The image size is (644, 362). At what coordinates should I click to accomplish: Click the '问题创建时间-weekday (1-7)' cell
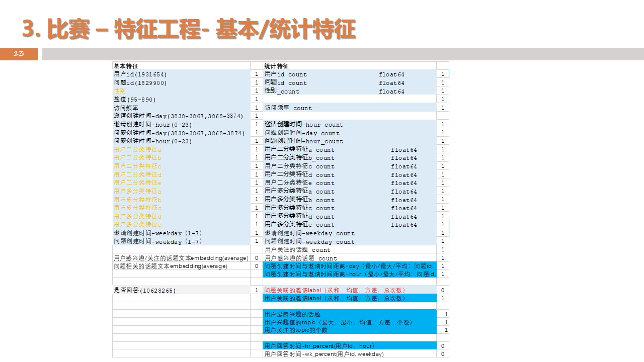tap(181, 241)
